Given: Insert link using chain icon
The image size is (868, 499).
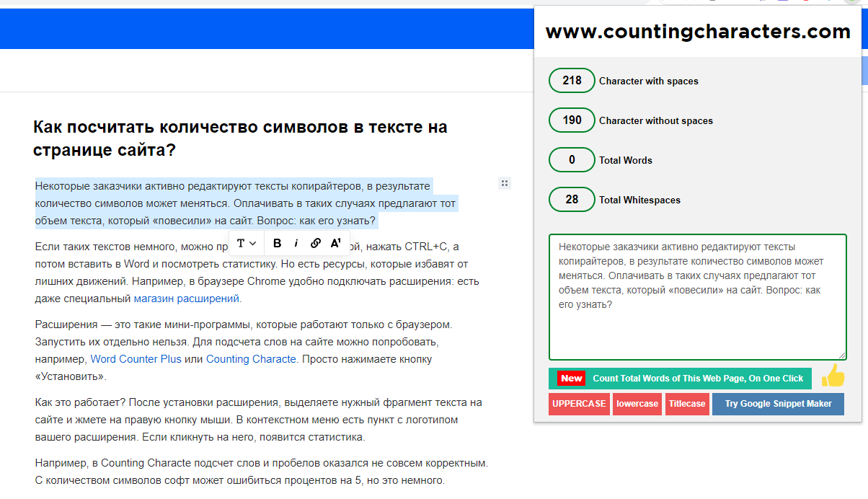Looking at the screenshot, I should [x=316, y=243].
